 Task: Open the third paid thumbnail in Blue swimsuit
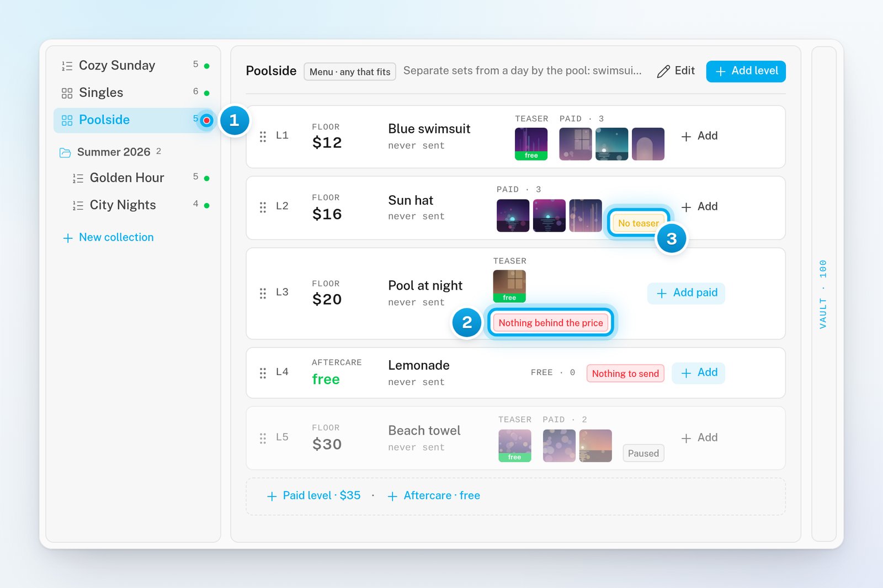pyautogui.click(x=648, y=144)
